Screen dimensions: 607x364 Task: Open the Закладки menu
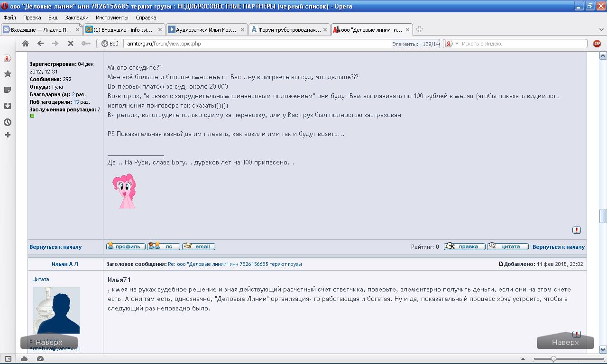point(76,18)
